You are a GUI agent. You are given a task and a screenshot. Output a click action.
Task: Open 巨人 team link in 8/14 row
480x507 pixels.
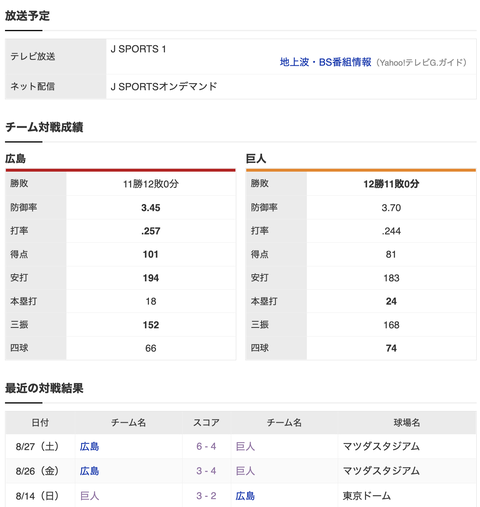89,496
